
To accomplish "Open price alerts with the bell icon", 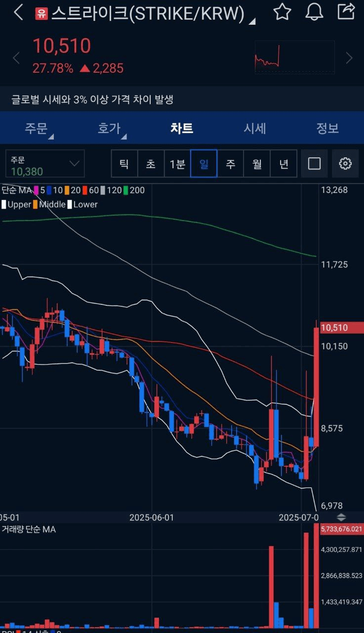I will tap(314, 12).
